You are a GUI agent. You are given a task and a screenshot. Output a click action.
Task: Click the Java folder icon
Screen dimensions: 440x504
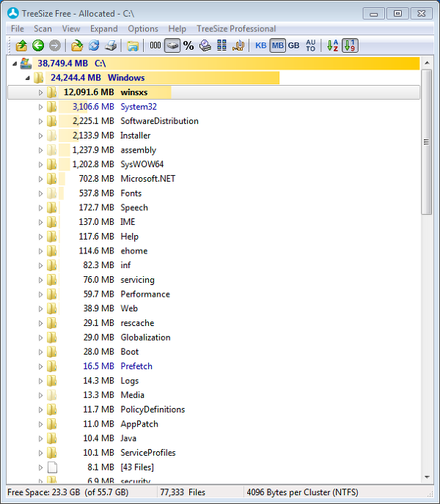[x=51, y=438]
